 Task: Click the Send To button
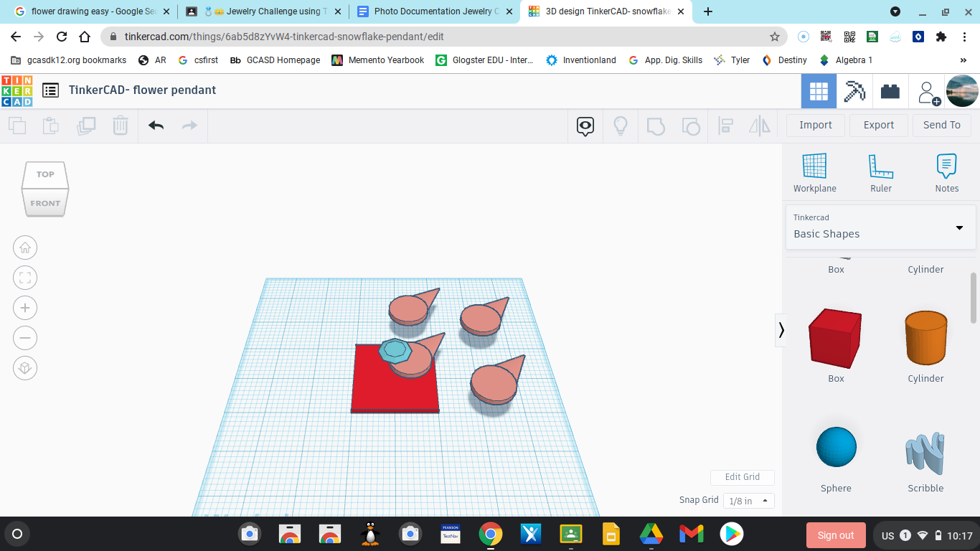(x=942, y=125)
